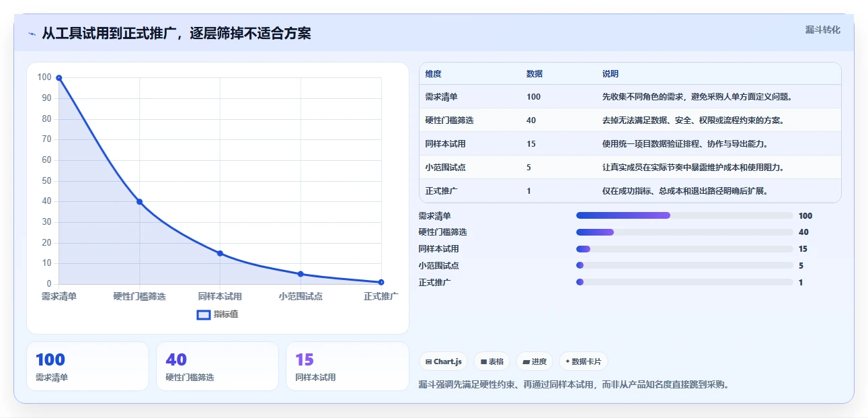Click the 需求清单 progress bar

(x=684, y=215)
